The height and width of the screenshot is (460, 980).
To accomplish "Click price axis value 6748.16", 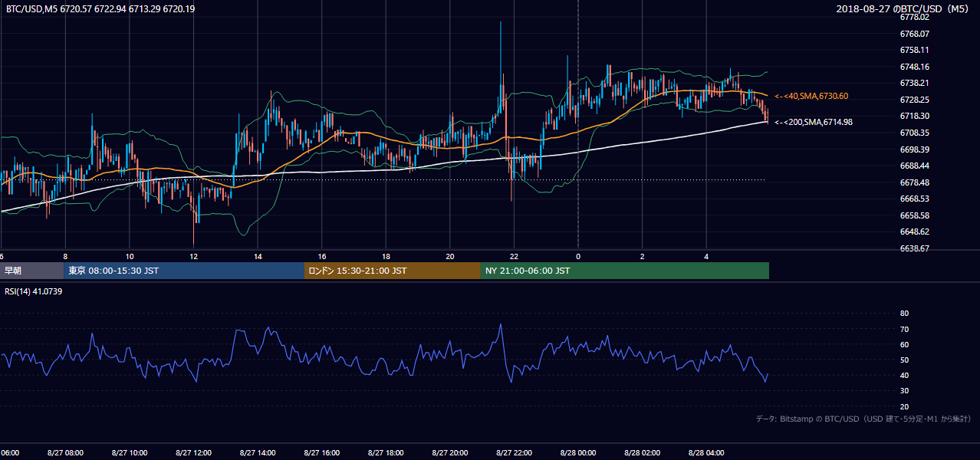I will click(914, 67).
